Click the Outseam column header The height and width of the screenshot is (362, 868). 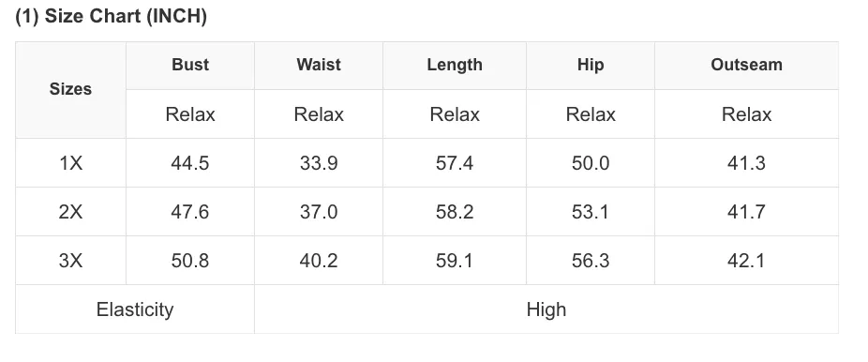pyautogui.click(x=746, y=65)
